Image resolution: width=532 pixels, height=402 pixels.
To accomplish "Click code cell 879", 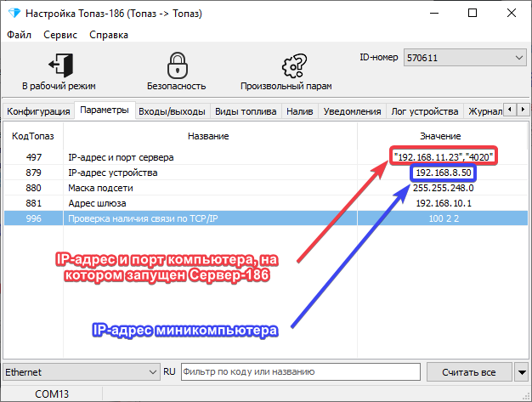I will (34, 173).
